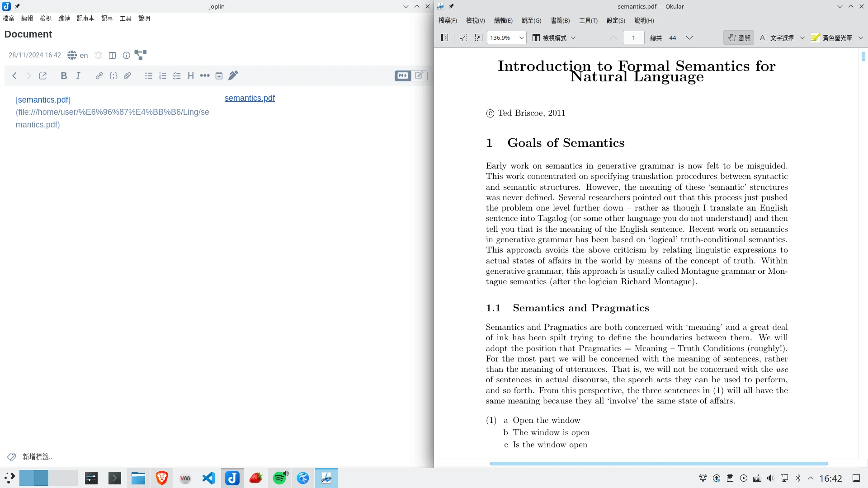Attach a file with paperclip icon

[127, 76]
